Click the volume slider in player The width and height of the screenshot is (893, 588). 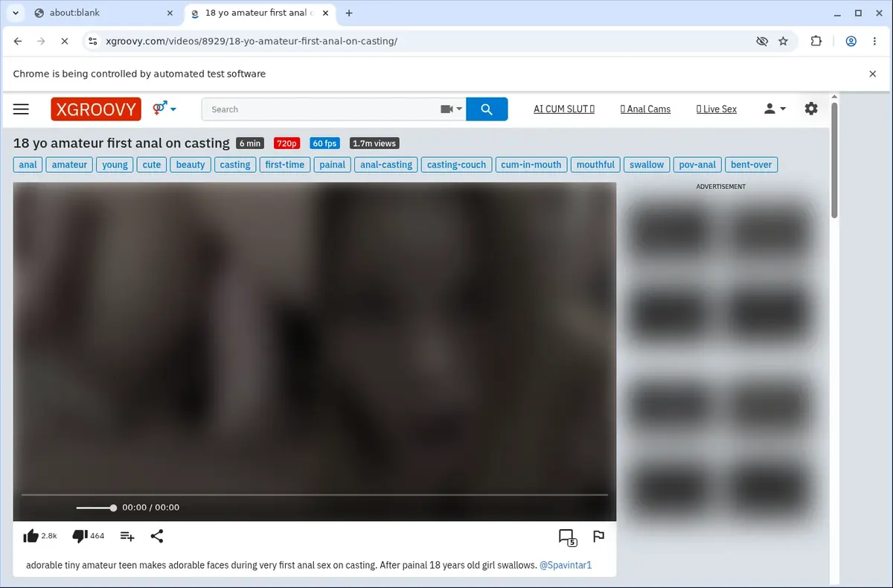(x=95, y=508)
